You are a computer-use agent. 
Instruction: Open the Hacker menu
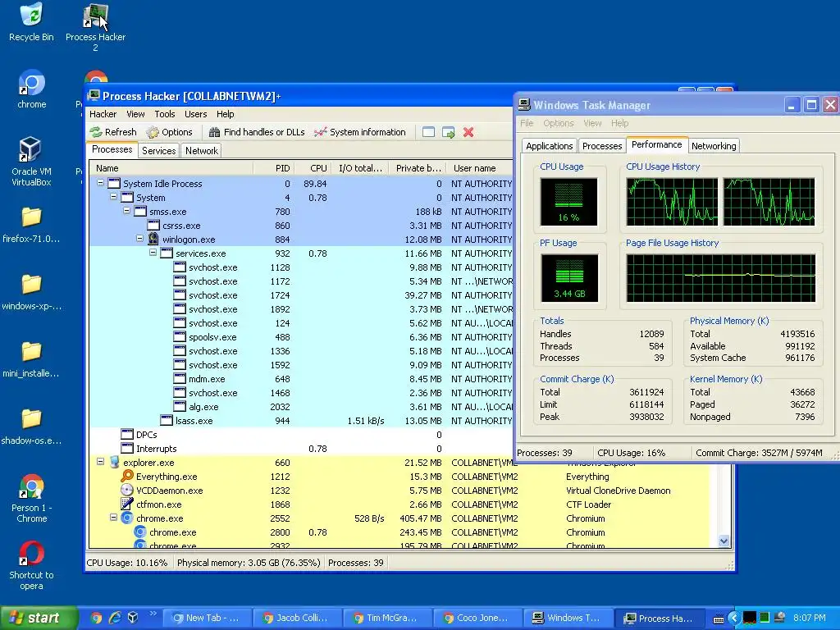pyautogui.click(x=103, y=114)
